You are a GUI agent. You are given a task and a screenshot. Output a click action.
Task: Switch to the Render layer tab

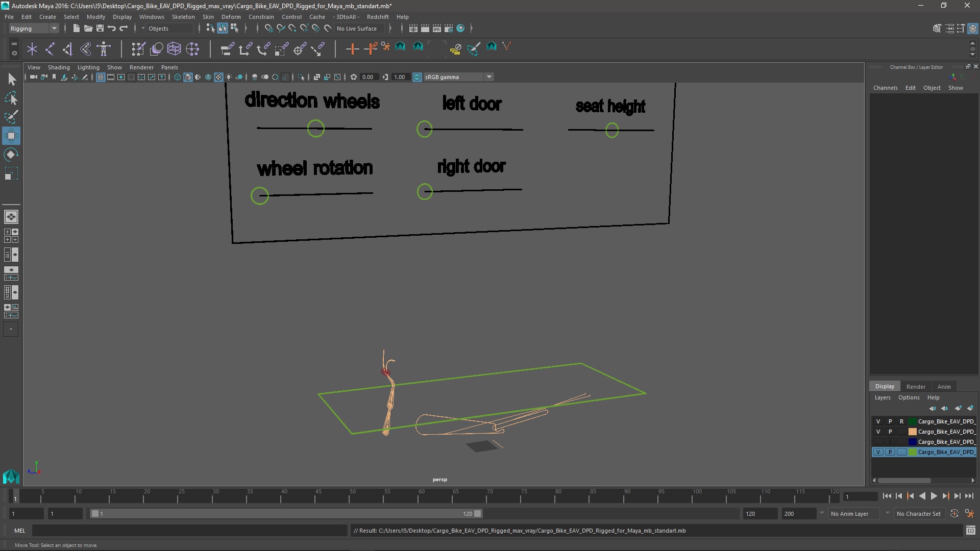tap(916, 387)
